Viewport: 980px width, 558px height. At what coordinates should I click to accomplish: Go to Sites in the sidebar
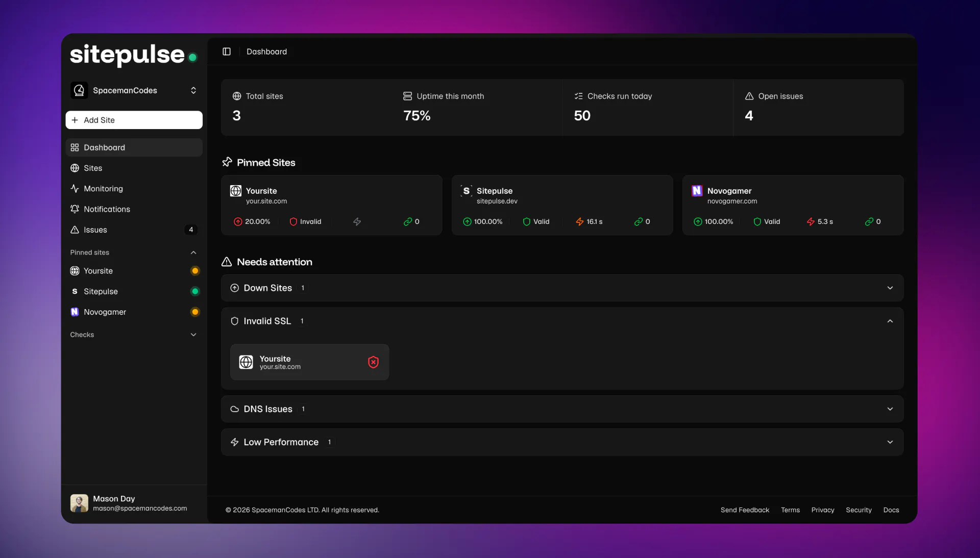134,168
